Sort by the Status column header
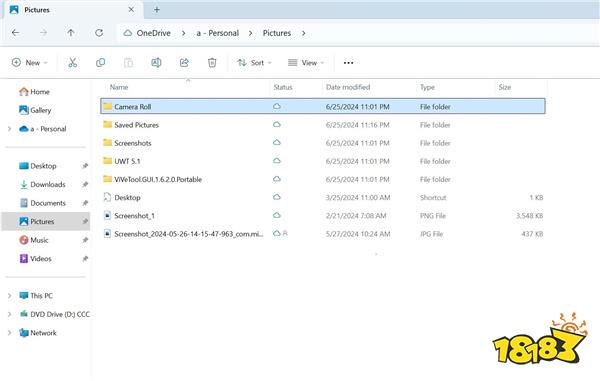Image resolution: width=600 pixels, height=381 pixels. 283,87
